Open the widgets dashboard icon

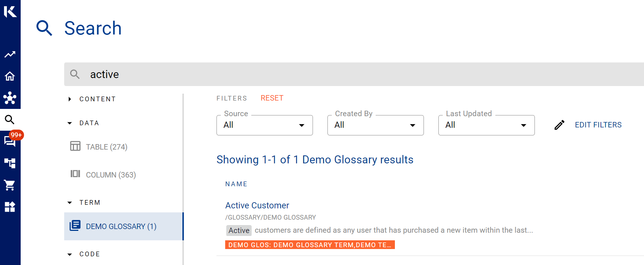[x=10, y=207]
